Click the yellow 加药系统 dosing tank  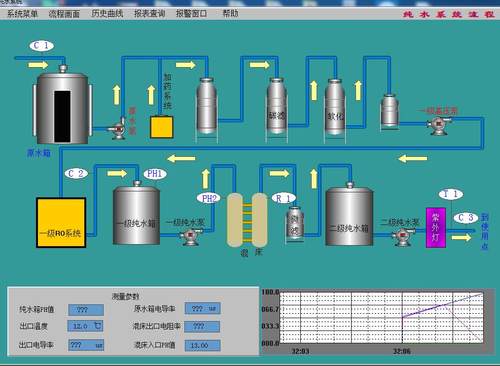tap(162, 127)
